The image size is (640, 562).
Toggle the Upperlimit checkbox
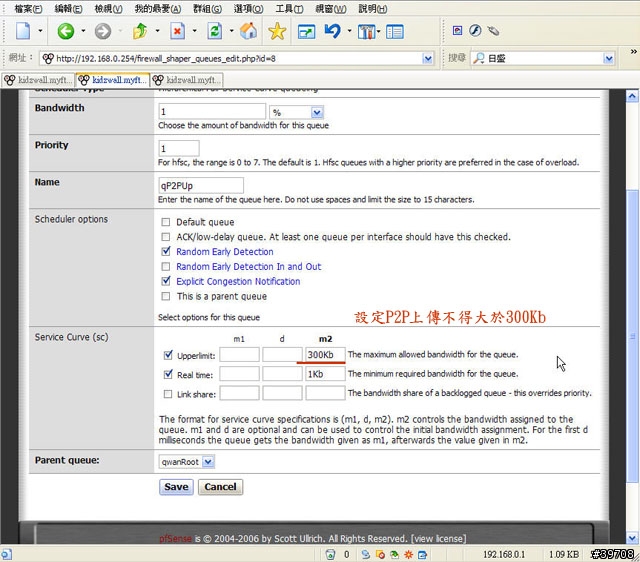[x=168, y=355]
